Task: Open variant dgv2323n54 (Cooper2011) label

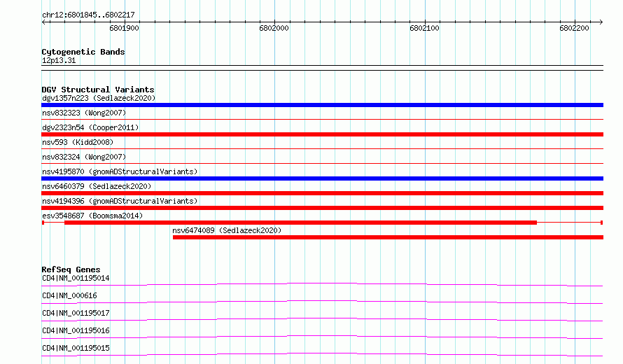Action: 90,127
